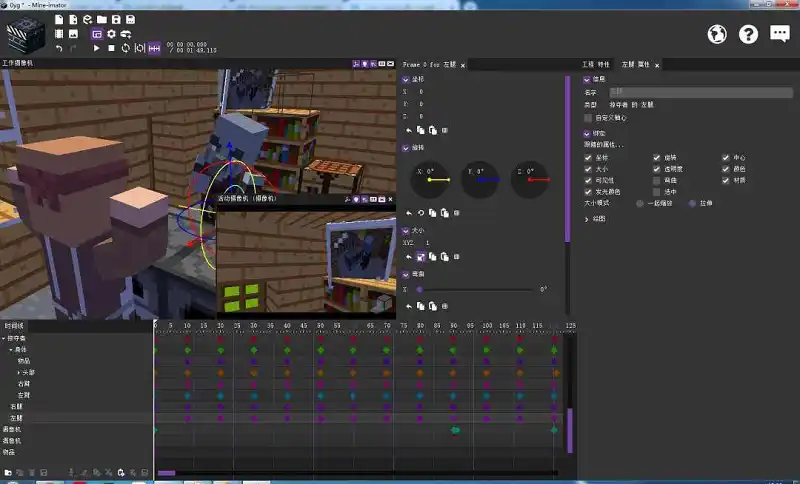Save the project with the floppy disk icon
This screenshot has height=484, width=800.
pos(116,19)
